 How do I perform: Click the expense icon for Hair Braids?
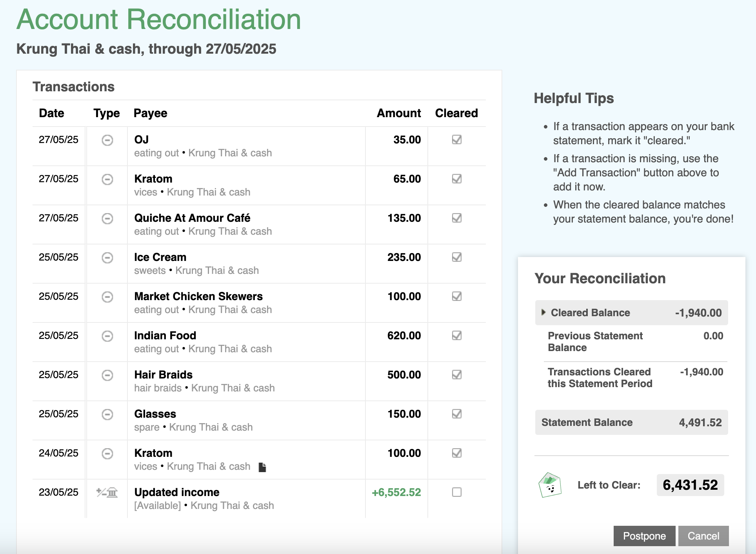tap(107, 375)
